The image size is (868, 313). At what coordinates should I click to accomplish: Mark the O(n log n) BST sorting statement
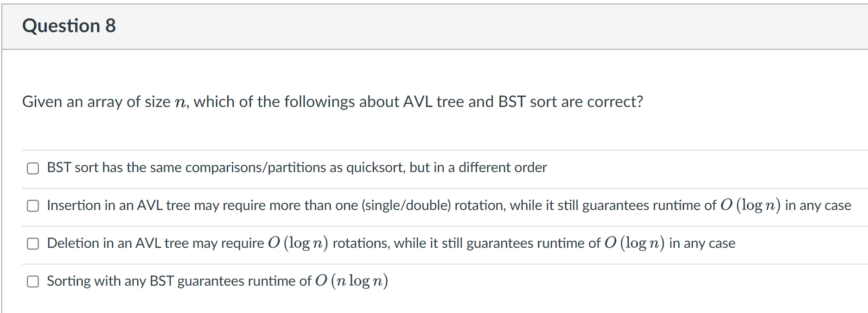pos(32,281)
